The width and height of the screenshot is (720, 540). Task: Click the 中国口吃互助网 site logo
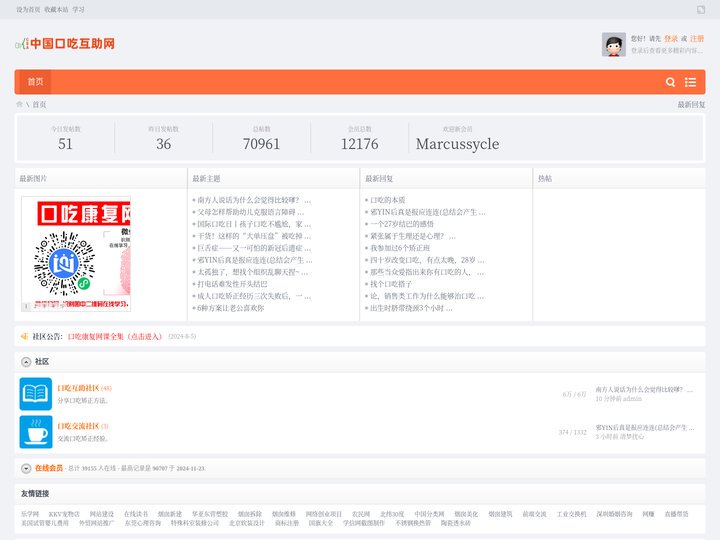click(x=65, y=44)
